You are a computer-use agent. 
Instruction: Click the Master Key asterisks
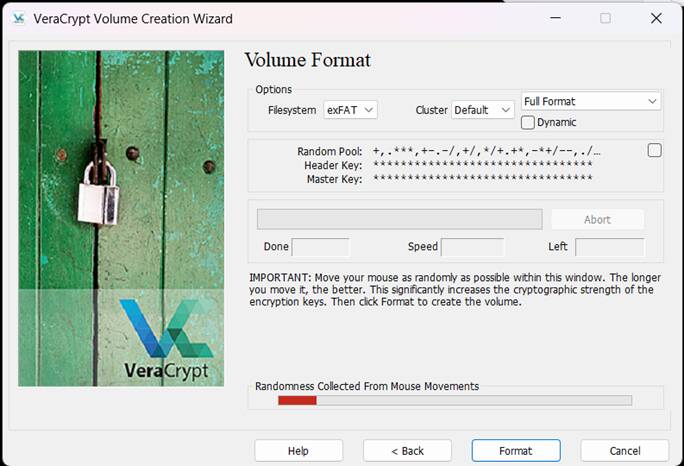[x=482, y=178]
